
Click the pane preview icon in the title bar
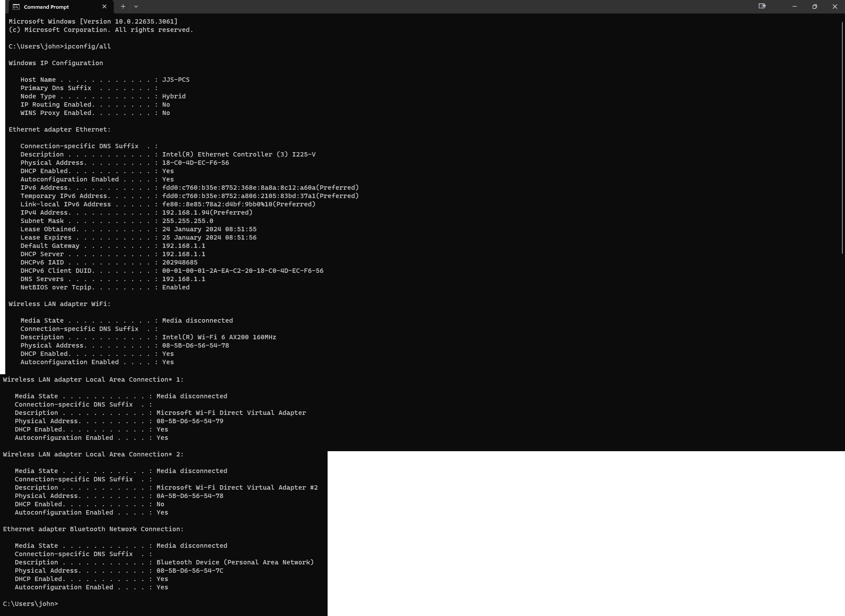(762, 6)
